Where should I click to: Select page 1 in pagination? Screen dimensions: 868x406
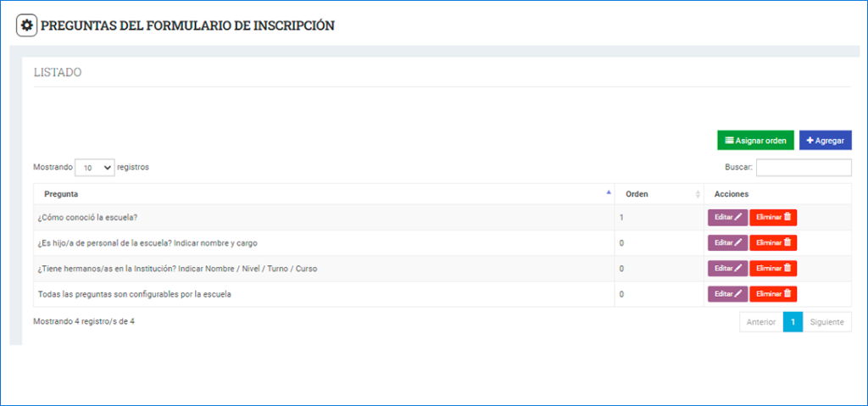tap(793, 322)
